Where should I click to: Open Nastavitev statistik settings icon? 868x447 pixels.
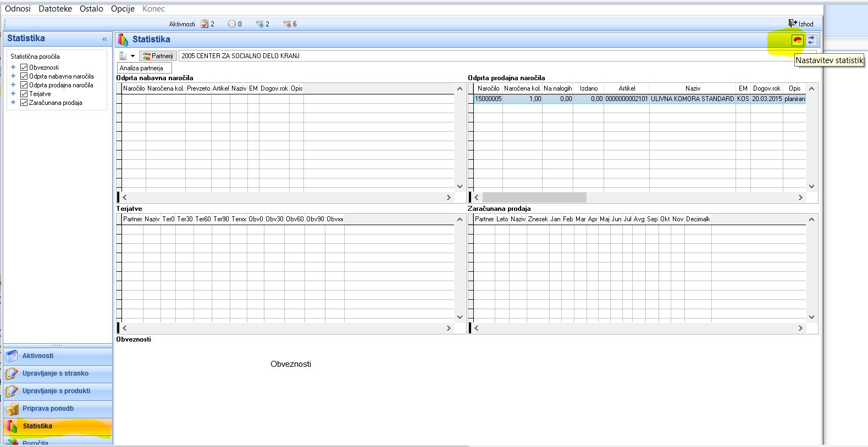coord(797,40)
